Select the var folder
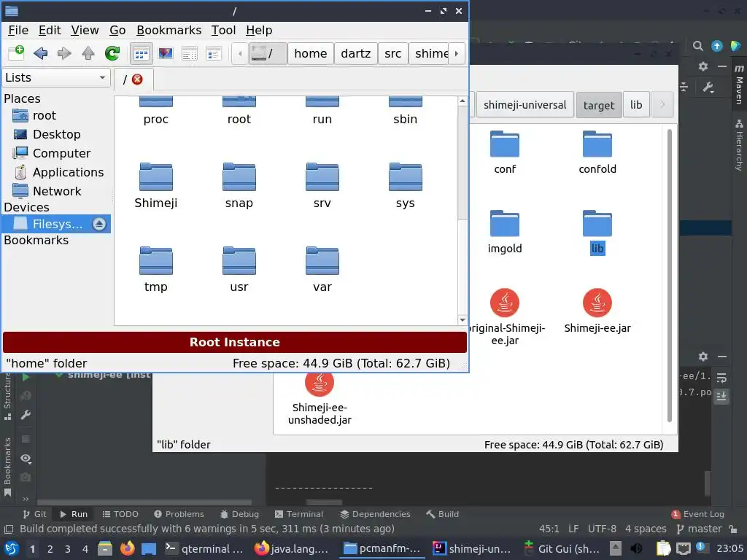This screenshot has width=747, height=560. pyautogui.click(x=322, y=270)
